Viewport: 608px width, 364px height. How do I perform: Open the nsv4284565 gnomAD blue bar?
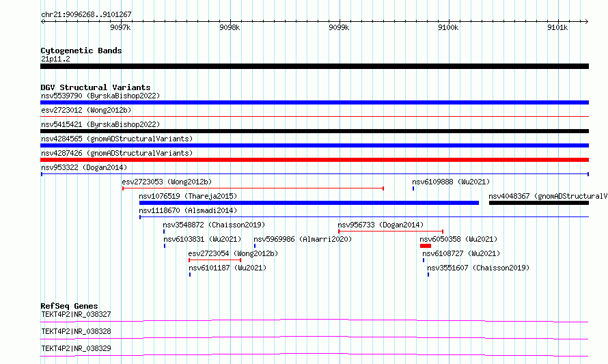coord(314,145)
